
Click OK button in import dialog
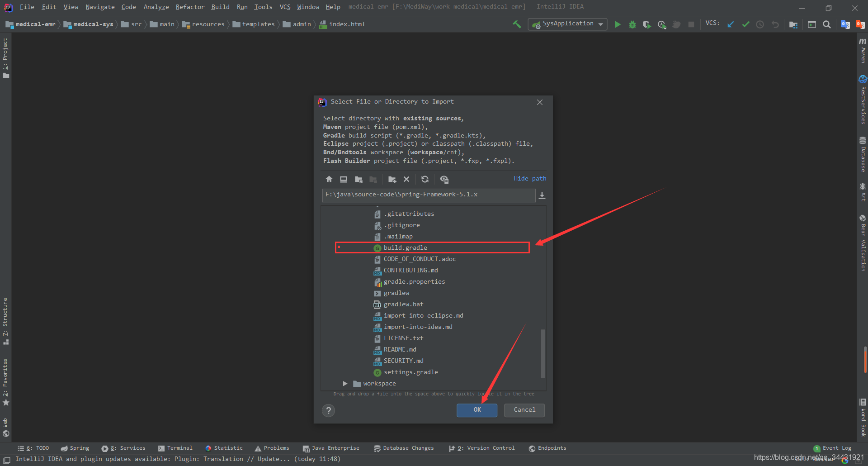coord(477,410)
